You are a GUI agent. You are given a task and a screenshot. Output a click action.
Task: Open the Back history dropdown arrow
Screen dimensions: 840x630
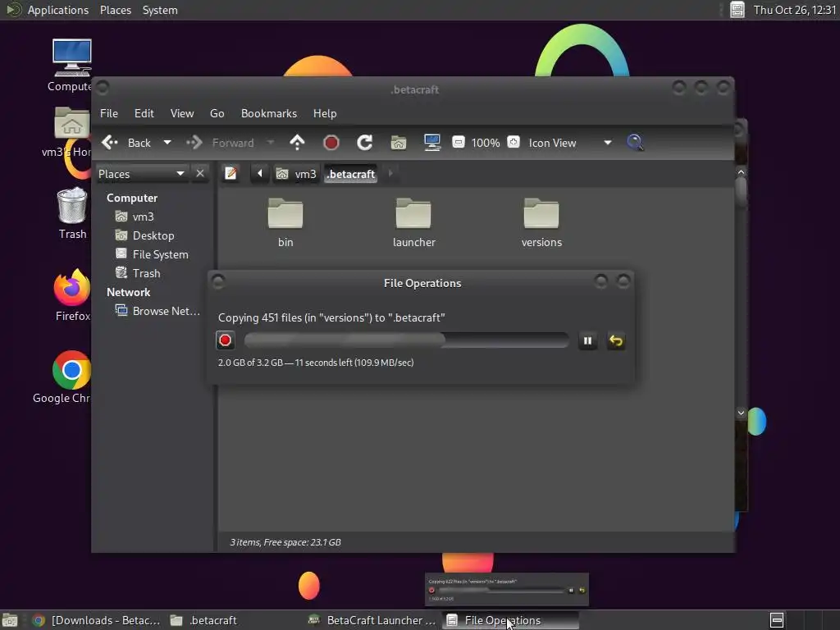coord(167,143)
